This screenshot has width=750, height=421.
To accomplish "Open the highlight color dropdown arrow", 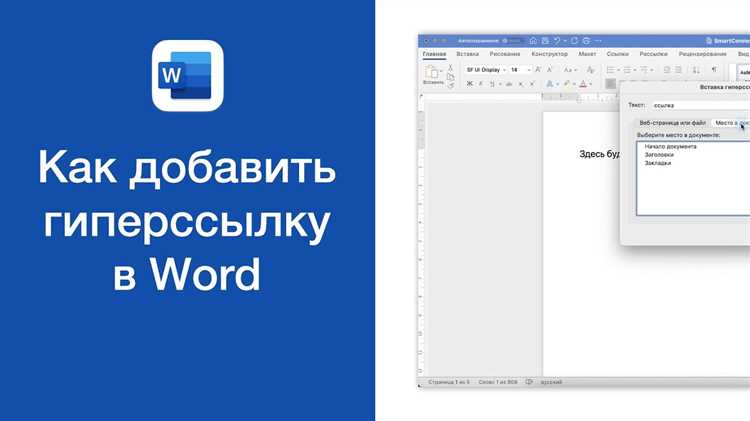I will [574, 84].
